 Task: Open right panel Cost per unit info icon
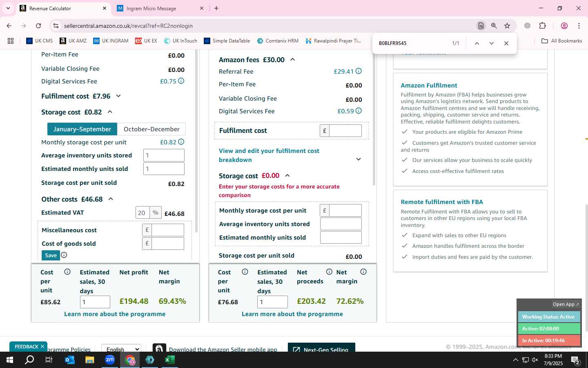(x=245, y=272)
